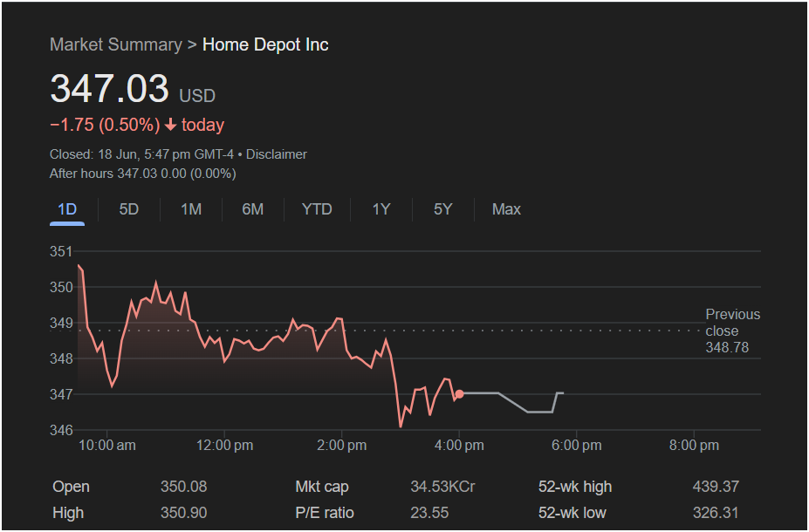The height and width of the screenshot is (532, 809).
Task: Click the 52-wk low value 326.31
Action: (716, 513)
